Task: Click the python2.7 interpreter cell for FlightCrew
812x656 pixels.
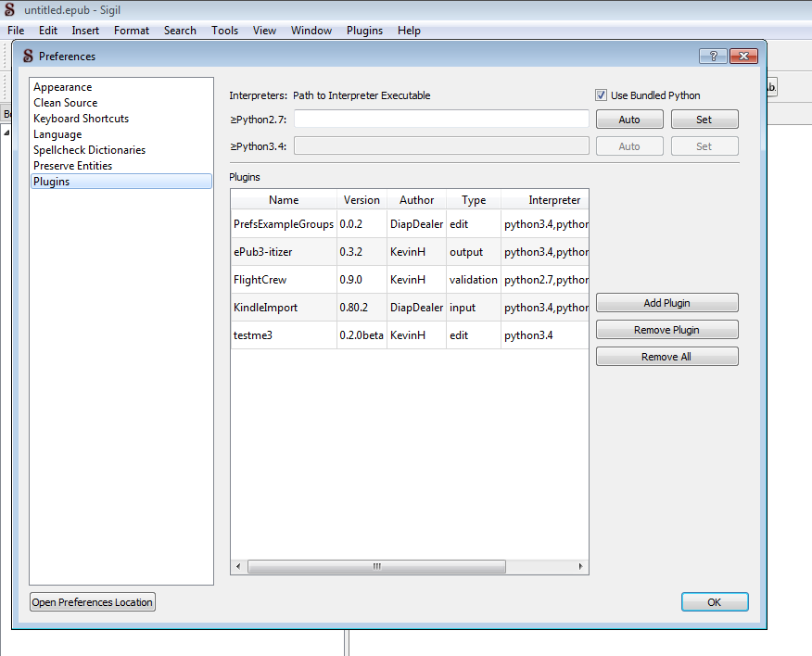Action: (x=545, y=280)
